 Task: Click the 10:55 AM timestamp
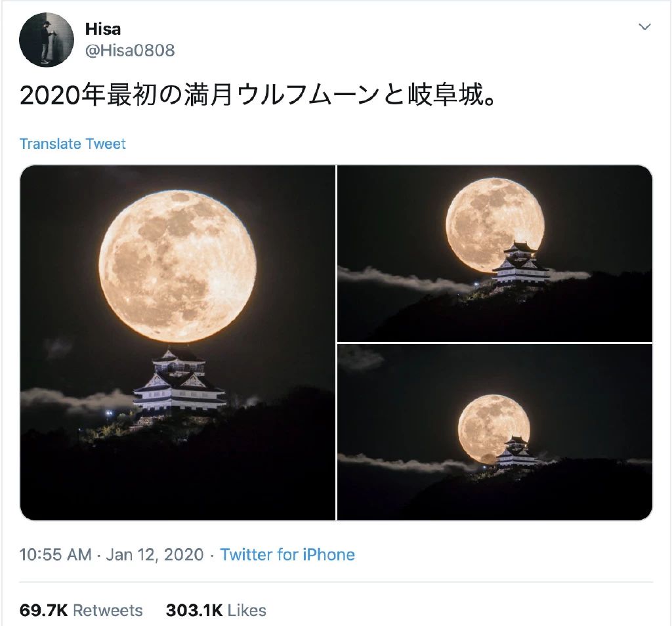[x=55, y=554]
